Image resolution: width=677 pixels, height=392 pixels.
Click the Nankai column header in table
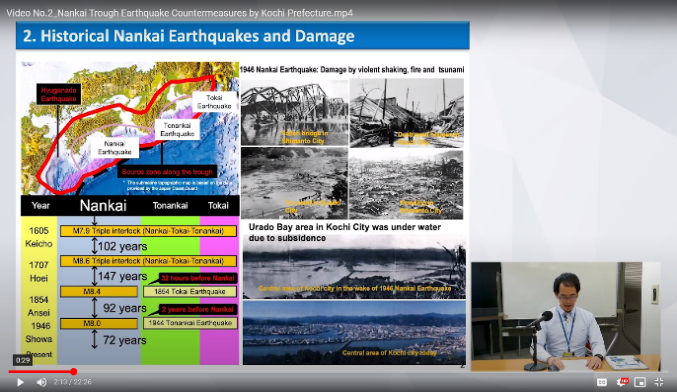(103, 205)
